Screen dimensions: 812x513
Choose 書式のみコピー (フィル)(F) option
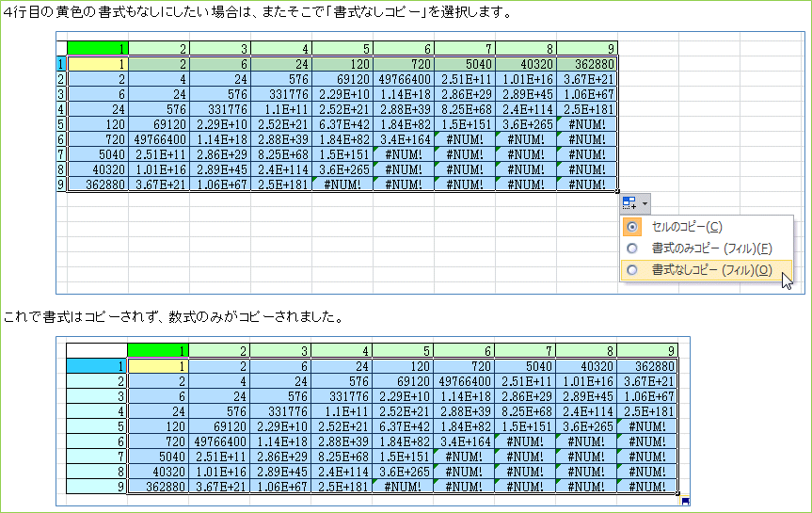pyautogui.click(x=707, y=248)
